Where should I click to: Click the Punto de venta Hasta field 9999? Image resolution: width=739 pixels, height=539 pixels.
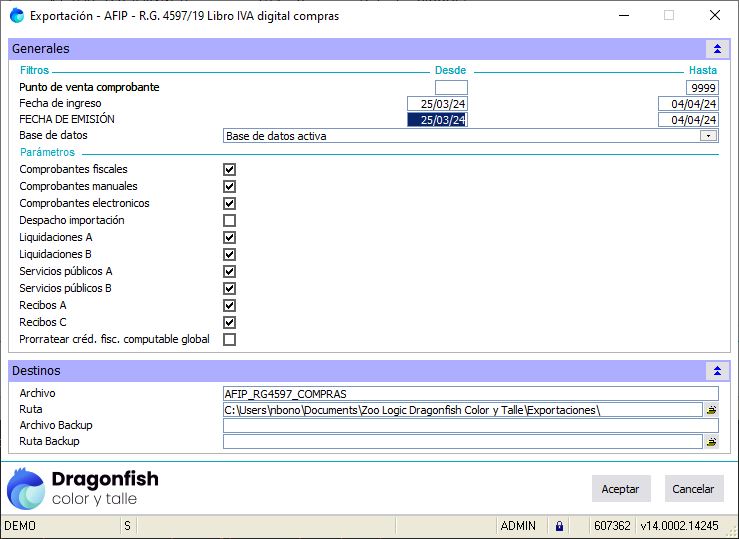tap(702, 88)
